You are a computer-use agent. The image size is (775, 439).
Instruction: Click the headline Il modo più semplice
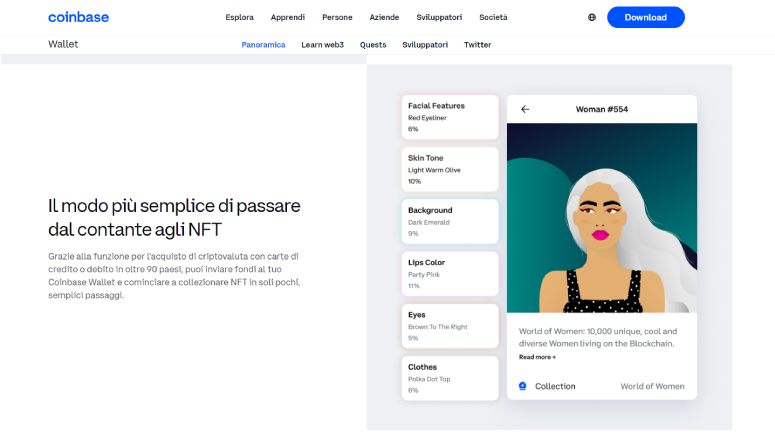[174, 218]
